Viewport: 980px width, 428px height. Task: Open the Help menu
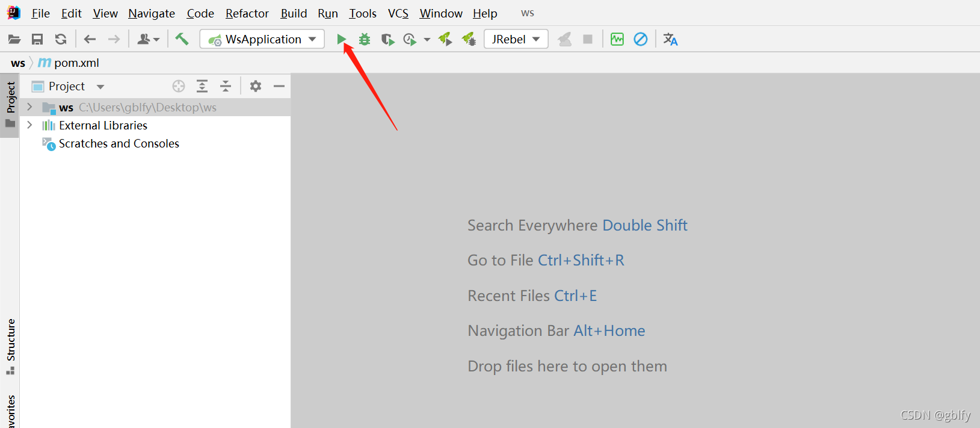click(485, 13)
